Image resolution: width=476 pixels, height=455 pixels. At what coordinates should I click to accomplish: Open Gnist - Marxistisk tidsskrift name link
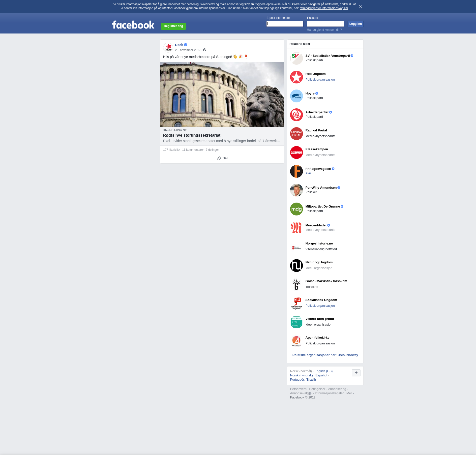pos(326,281)
